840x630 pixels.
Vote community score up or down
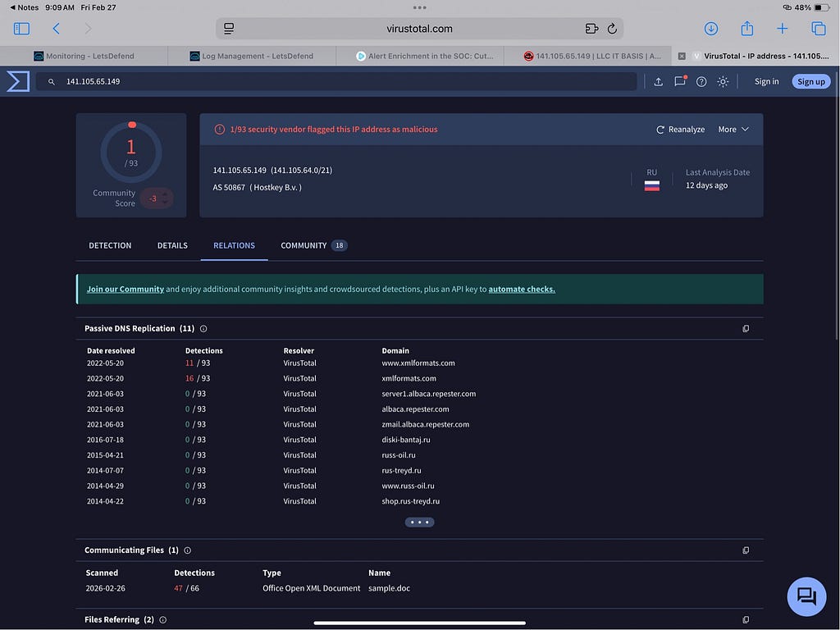click(x=165, y=199)
